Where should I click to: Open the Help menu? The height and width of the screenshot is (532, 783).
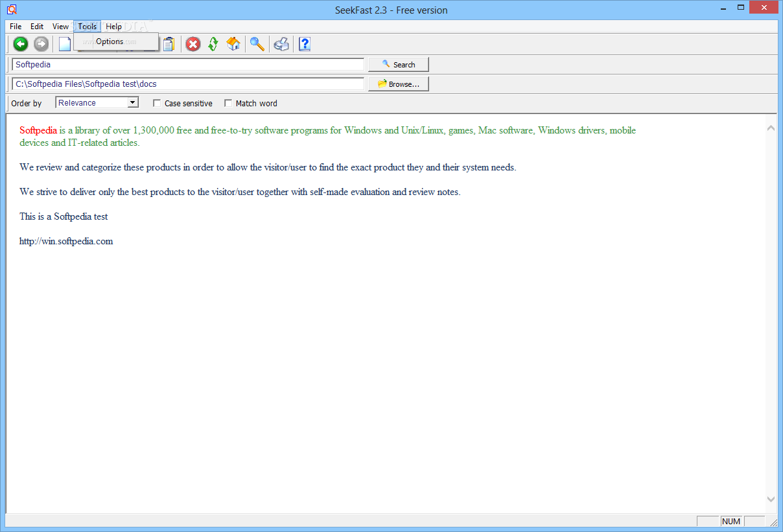[113, 27]
